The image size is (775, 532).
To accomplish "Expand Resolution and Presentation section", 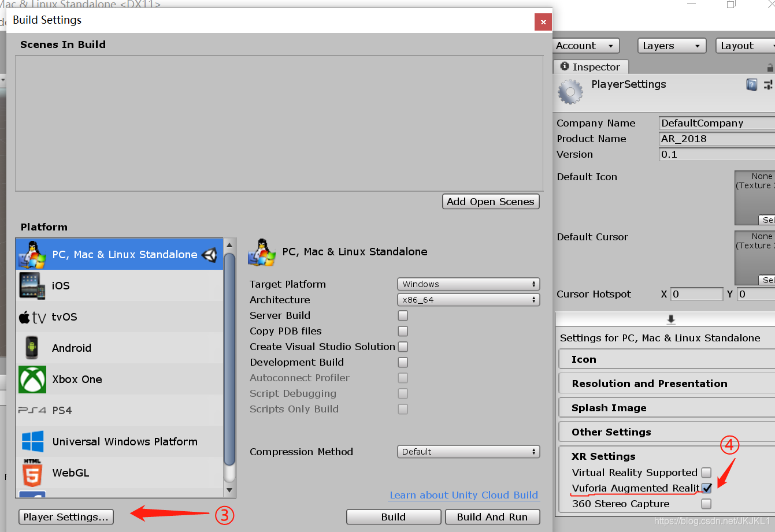I will tap(667, 384).
